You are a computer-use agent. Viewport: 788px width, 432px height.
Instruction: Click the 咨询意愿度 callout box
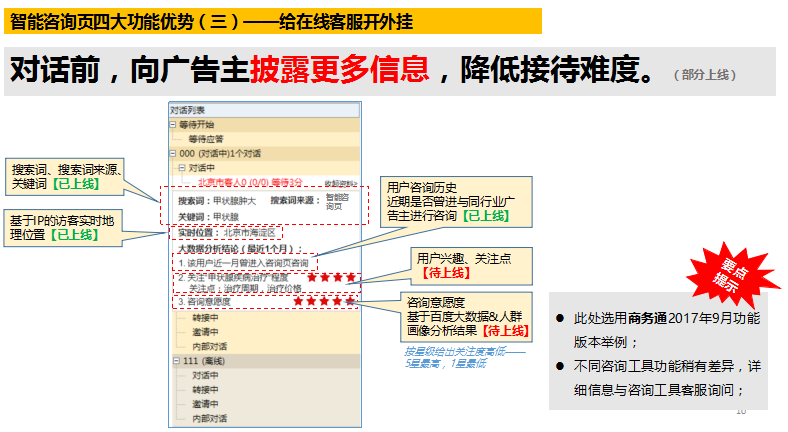466,317
